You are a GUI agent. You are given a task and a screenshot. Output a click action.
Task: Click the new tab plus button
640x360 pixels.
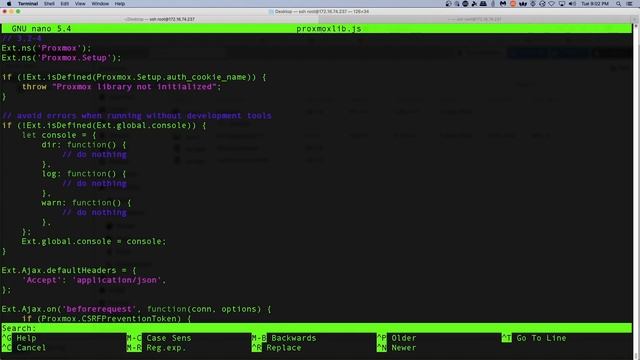(x=635, y=19)
